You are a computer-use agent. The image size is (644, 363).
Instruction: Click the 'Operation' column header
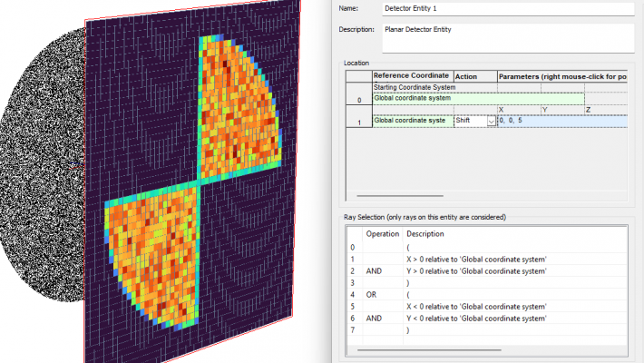pos(383,234)
